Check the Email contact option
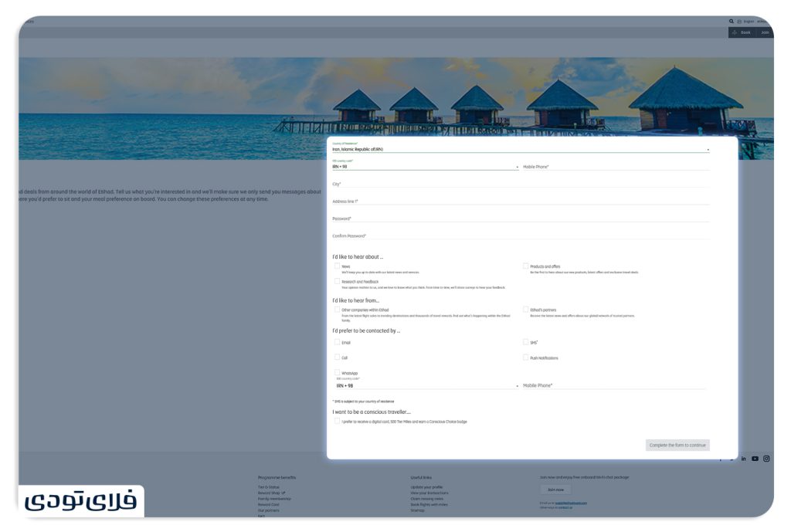 click(x=337, y=342)
